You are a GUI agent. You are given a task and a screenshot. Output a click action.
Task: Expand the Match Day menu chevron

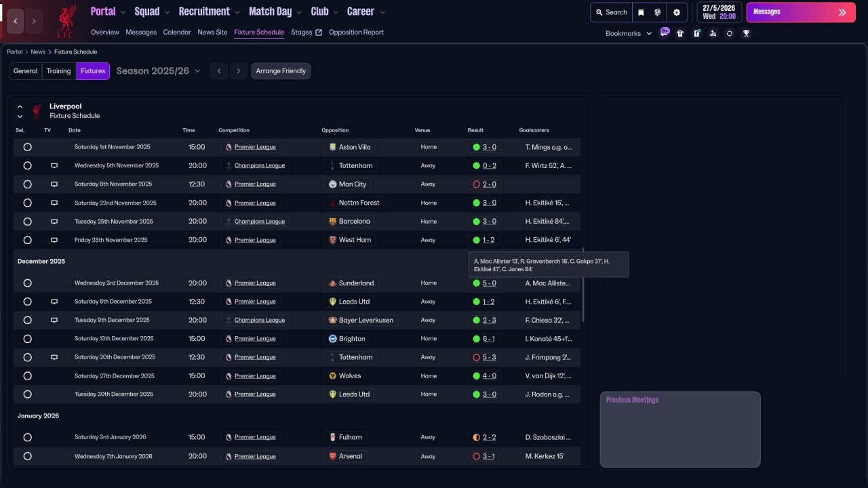(299, 12)
